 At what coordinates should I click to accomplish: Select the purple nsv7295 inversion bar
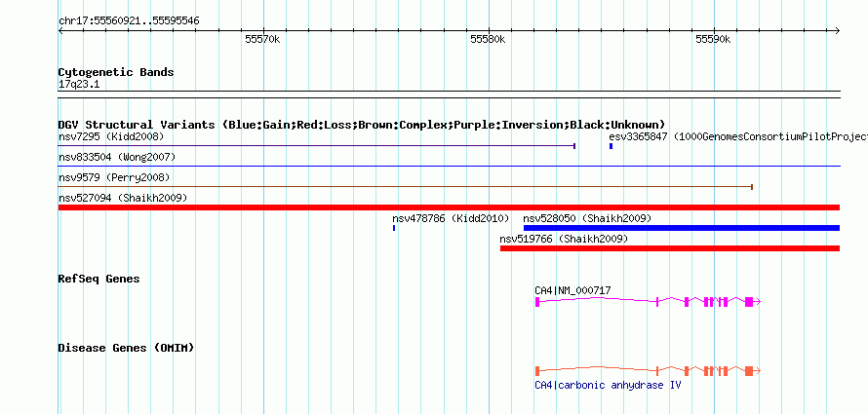click(317, 146)
